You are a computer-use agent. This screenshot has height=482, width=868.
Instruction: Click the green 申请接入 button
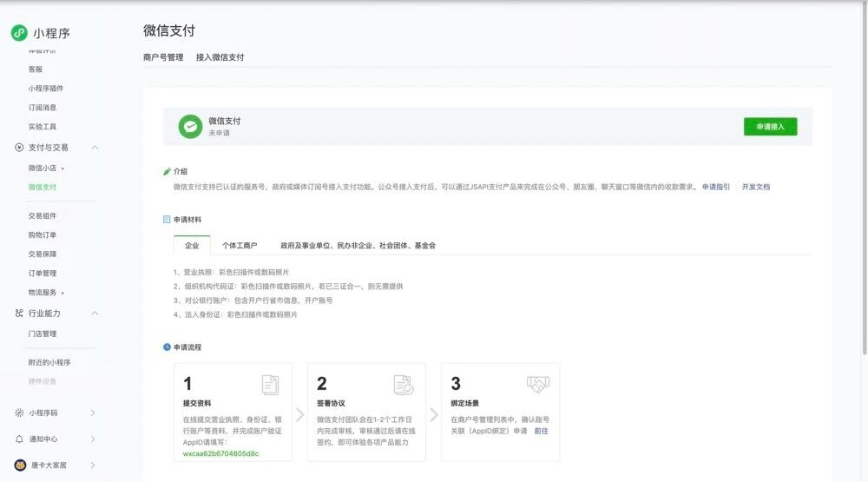[x=771, y=126]
